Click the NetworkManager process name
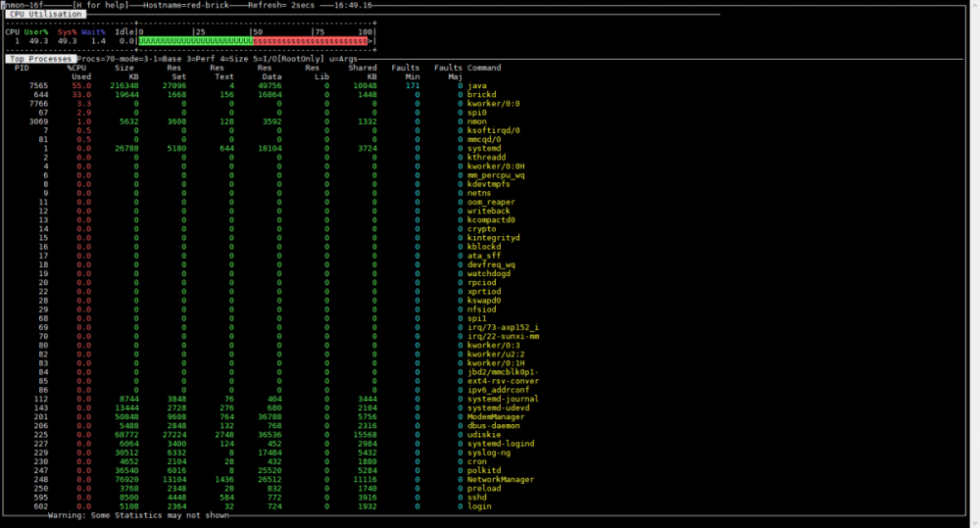Screen dimensions: 980x528 [501, 479]
